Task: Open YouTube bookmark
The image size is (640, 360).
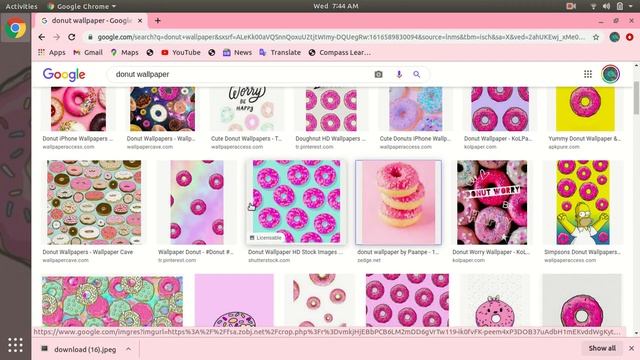Action: point(181,52)
